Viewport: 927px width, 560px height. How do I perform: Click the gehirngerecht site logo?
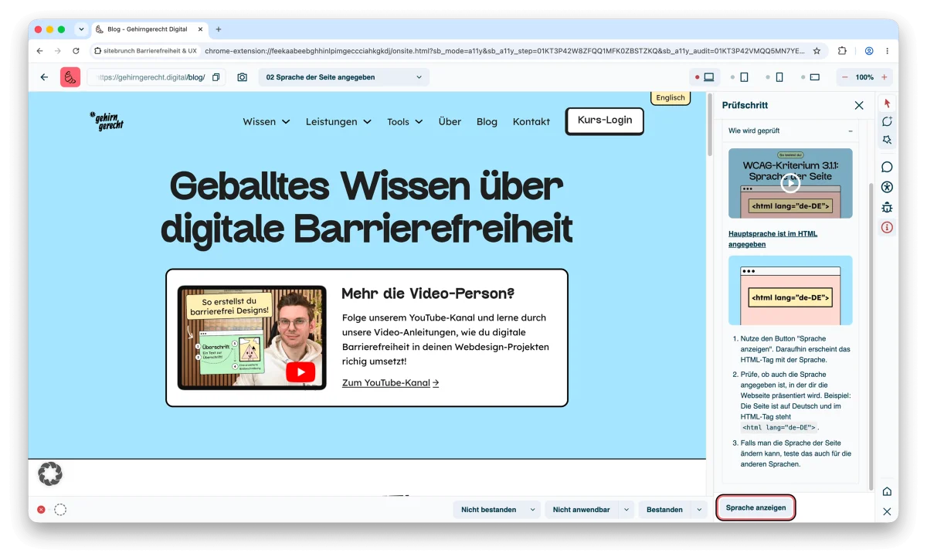(106, 121)
